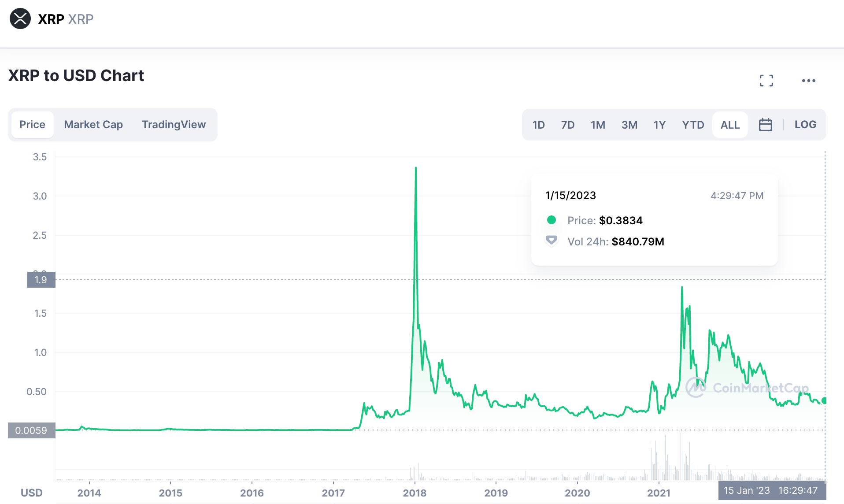The width and height of the screenshot is (844, 504).
Task: Click the 0.0059 price axis label
Action: (31, 430)
